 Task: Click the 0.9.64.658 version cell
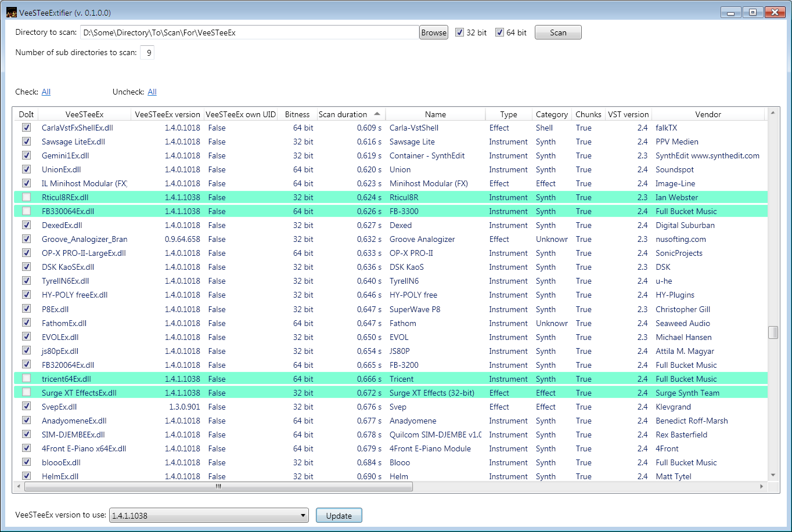182,239
